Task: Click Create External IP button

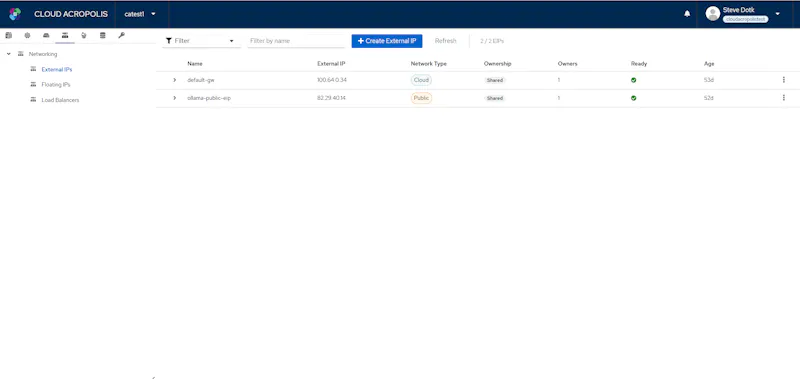Action: (x=387, y=41)
